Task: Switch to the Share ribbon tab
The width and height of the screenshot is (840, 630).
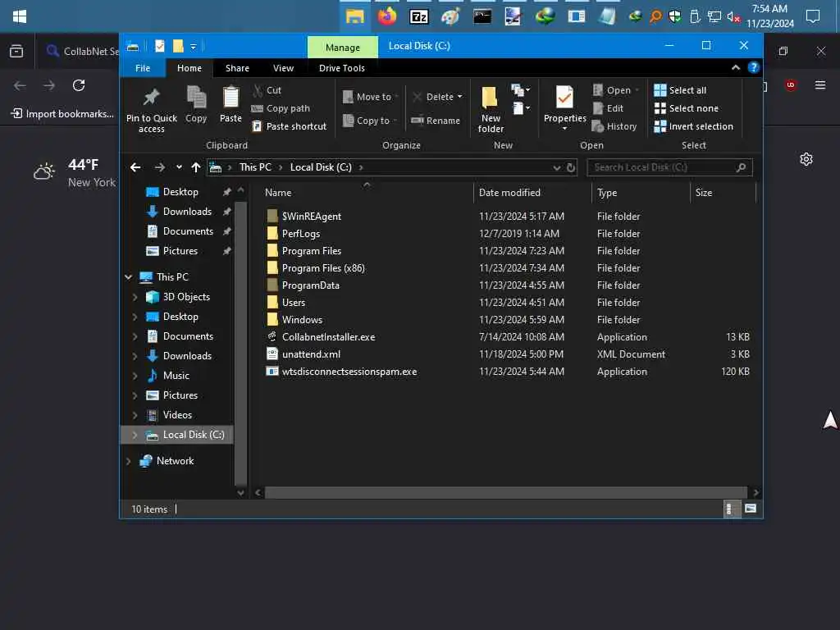Action: [x=237, y=68]
